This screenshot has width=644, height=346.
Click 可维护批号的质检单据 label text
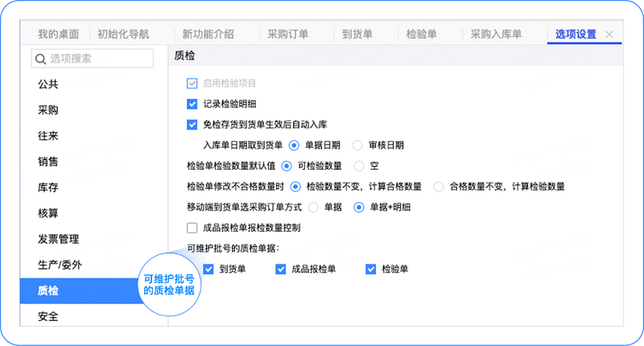[233, 249]
